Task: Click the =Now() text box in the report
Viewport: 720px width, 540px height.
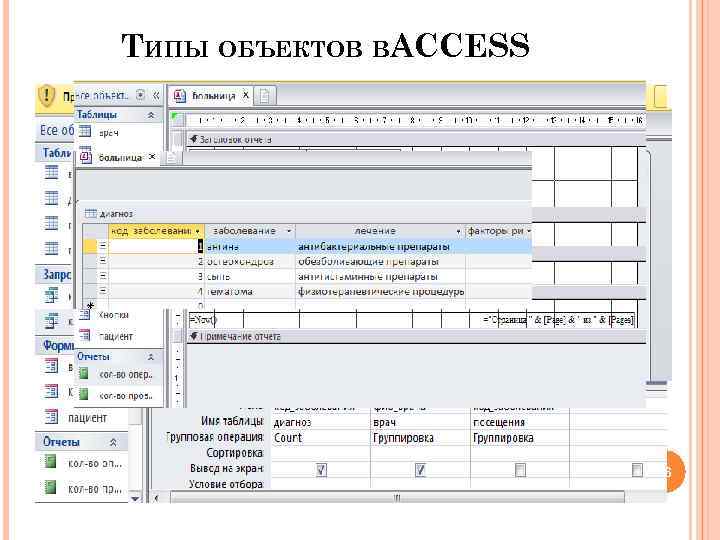Action: tap(202, 320)
